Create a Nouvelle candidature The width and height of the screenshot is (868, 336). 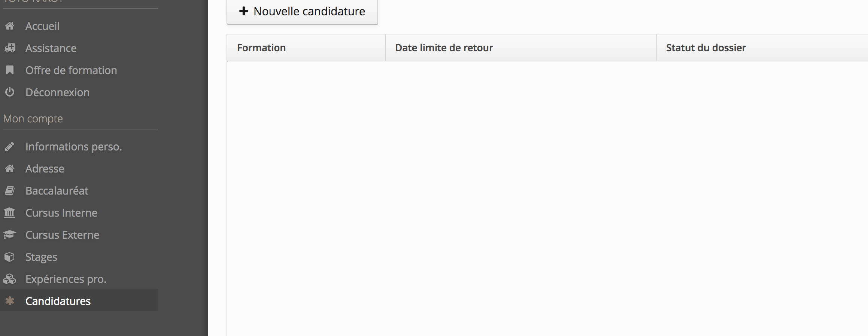tap(302, 12)
